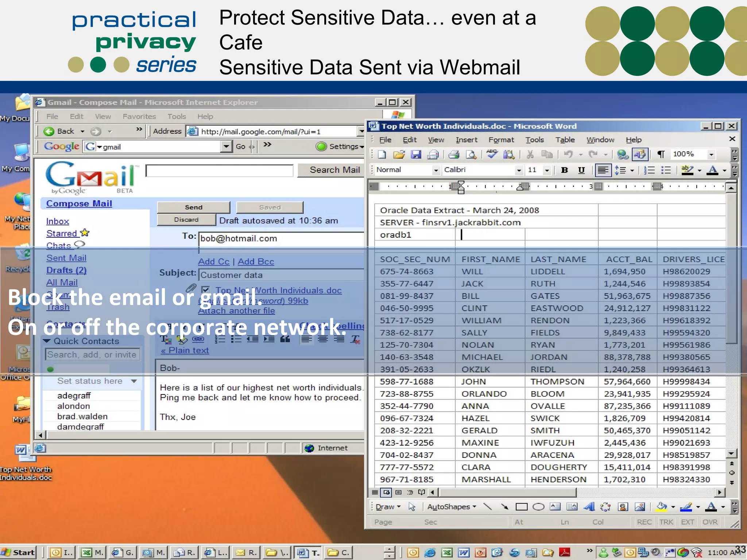Open the Format menu in Word
Screen dimensions: 747x560
(501, 140)
